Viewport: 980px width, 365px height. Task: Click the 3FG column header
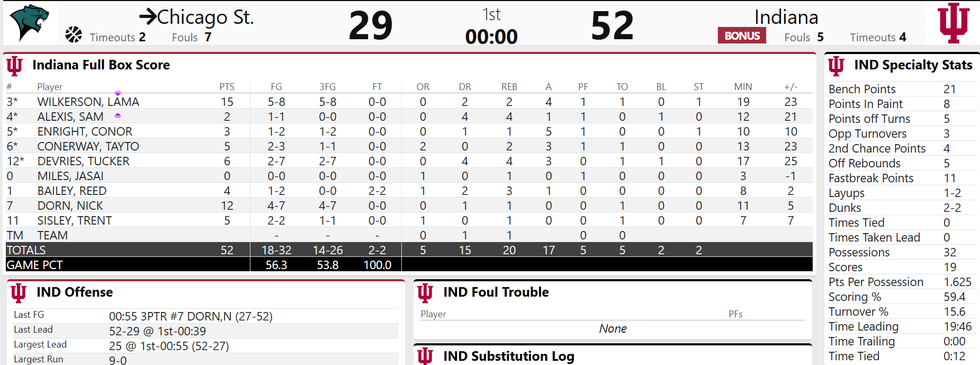coord(327,87)
